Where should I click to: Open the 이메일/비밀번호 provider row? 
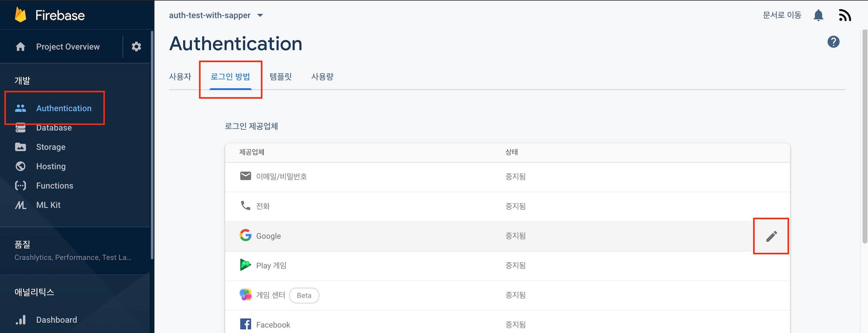pyautogui.click(x=281, y=176)
